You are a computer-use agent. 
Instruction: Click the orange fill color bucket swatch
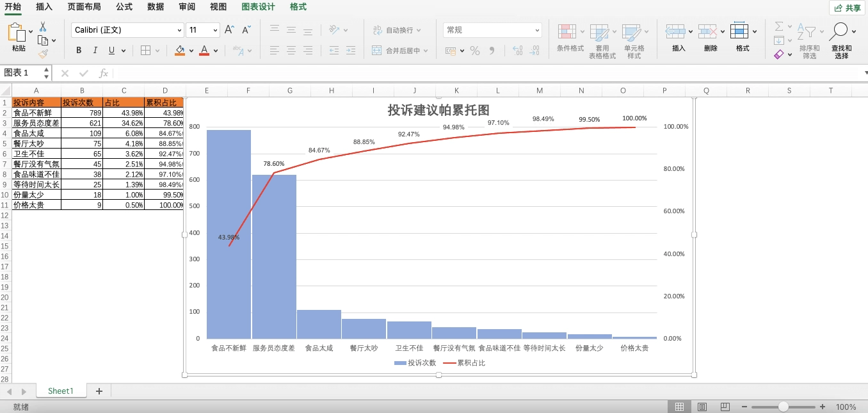tap(180, 51)
